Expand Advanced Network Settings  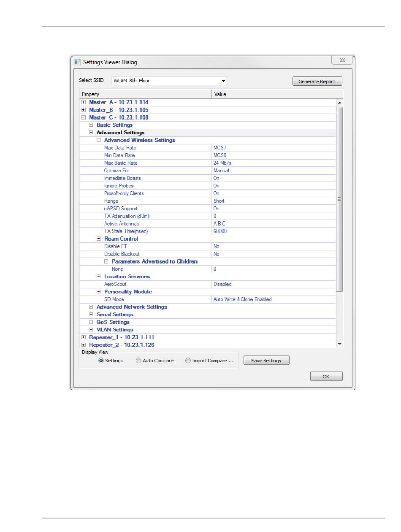91,307
